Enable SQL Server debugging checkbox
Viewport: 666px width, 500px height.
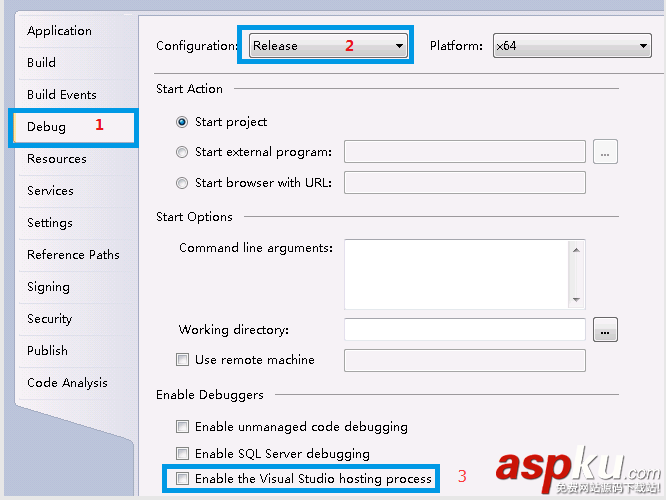click(x=183, y=454)
